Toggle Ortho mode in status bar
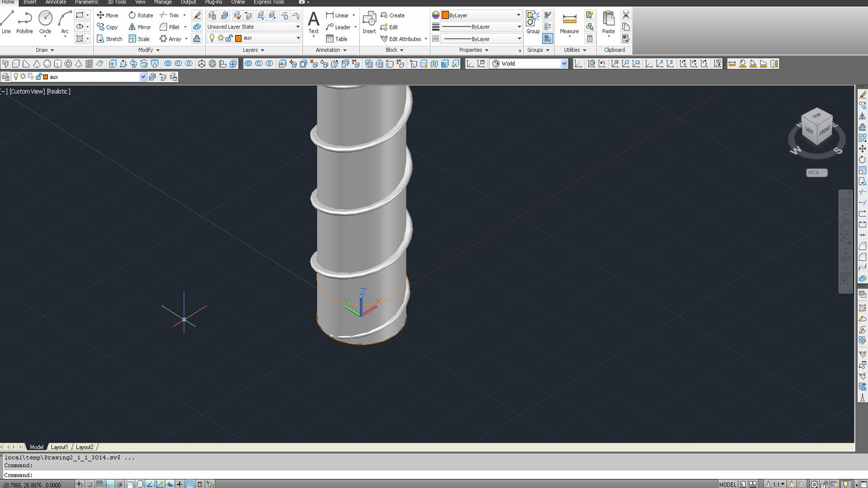 tap(109, 484)
